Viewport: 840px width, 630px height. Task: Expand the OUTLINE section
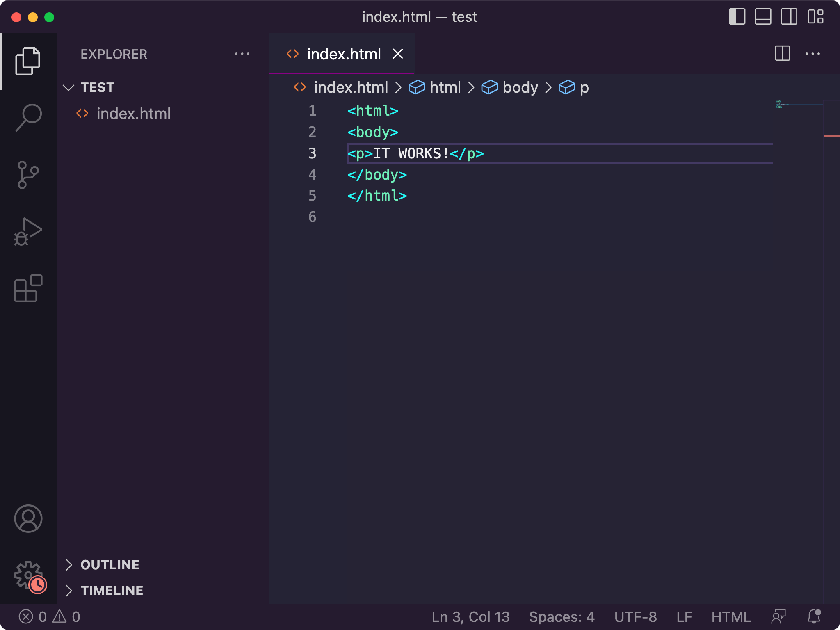[110, 565]
